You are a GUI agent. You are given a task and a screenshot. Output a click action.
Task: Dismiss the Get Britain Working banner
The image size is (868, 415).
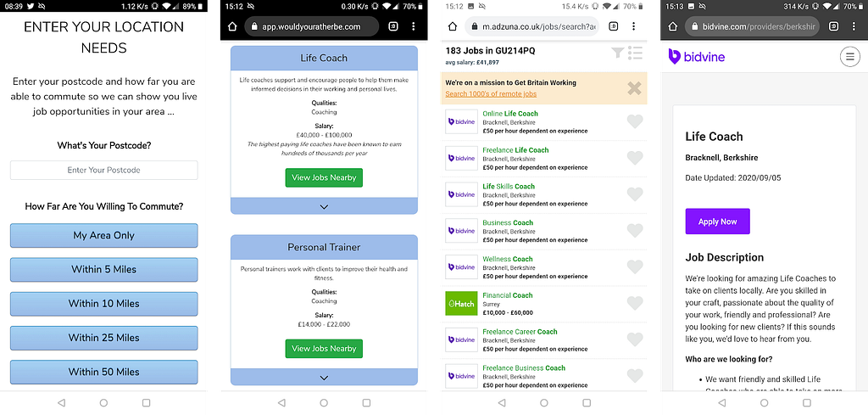634,88
